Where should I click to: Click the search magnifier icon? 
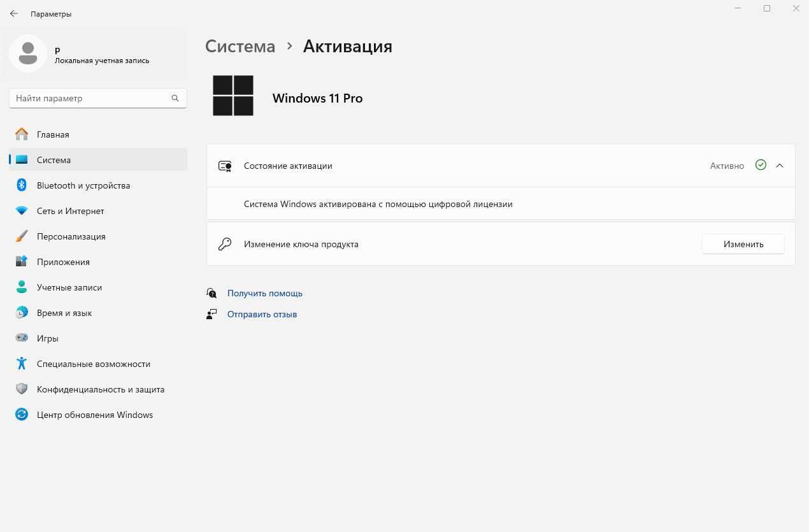[175, 98]
